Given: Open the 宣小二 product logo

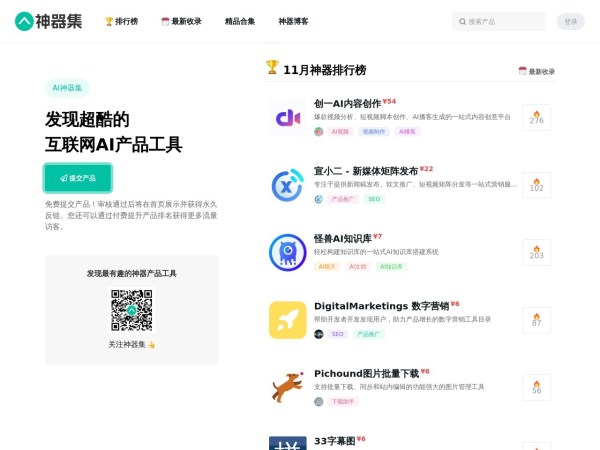Looking at the screenshot, I should click(287, 185).
